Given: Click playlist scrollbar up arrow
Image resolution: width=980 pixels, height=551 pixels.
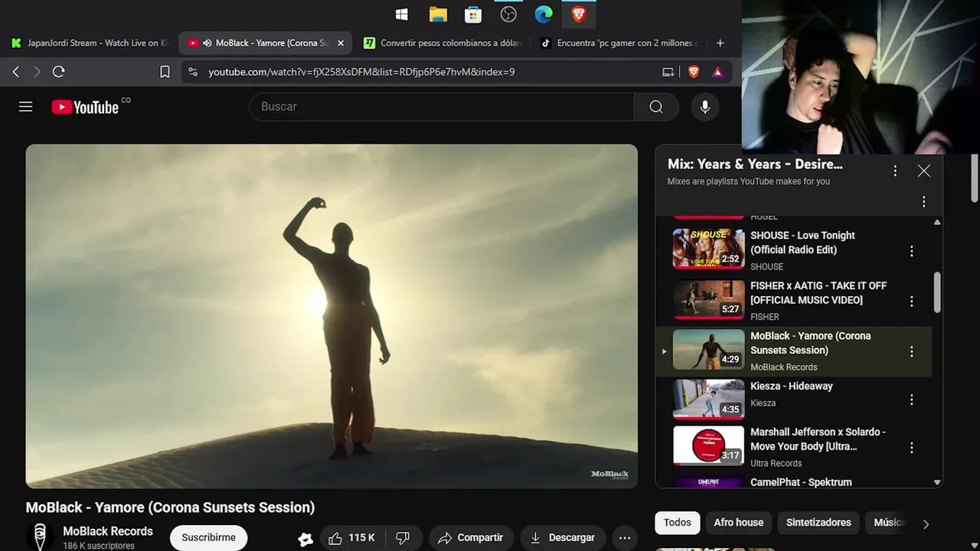Looking at the screenshot, I should tap(937, 222).
